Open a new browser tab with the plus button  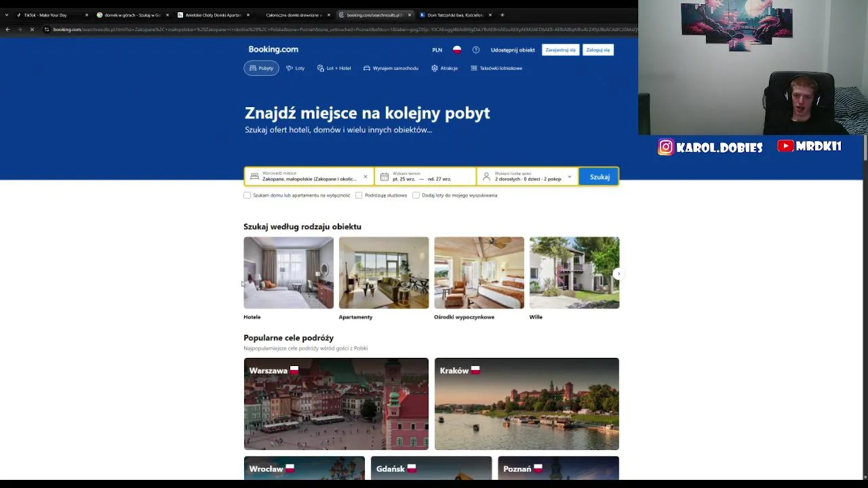pyautogui.click(x=502, y=15)
